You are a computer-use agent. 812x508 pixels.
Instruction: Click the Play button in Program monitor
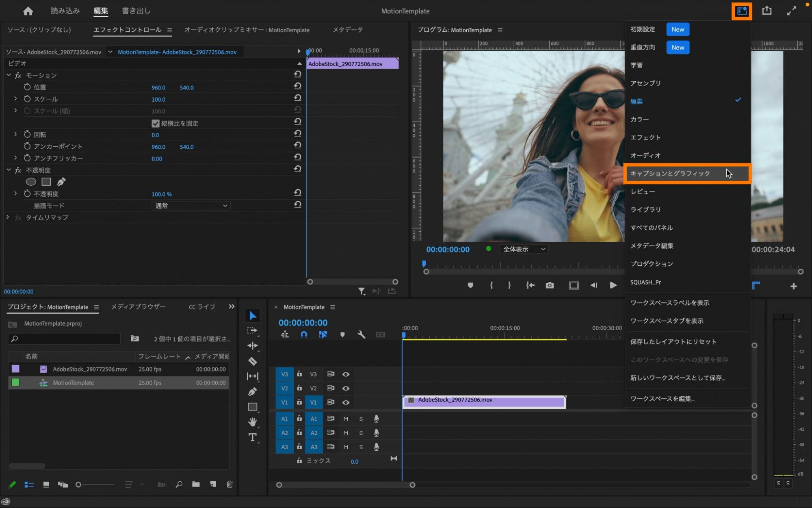coord(613,285)
